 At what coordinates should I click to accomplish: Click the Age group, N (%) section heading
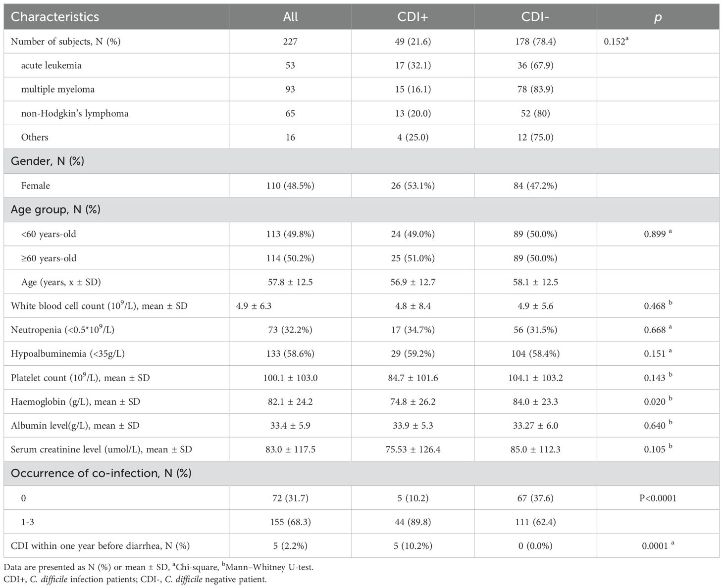point(55,209)
